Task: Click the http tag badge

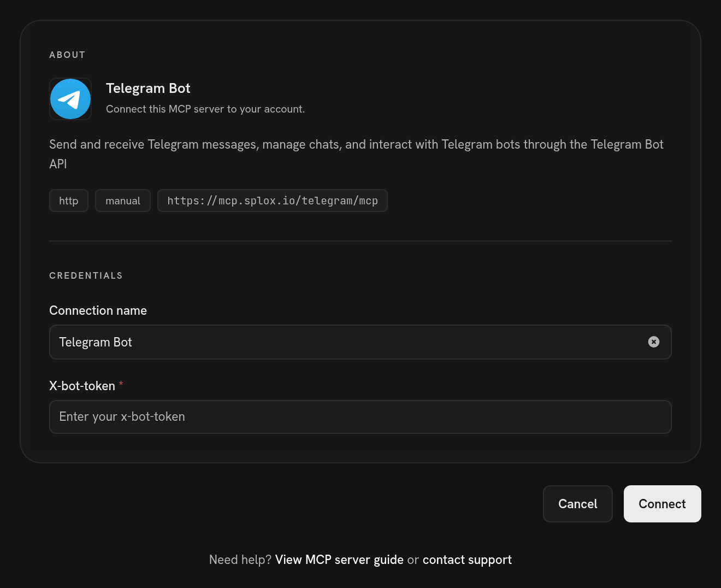Action: (x=69, y=201)
